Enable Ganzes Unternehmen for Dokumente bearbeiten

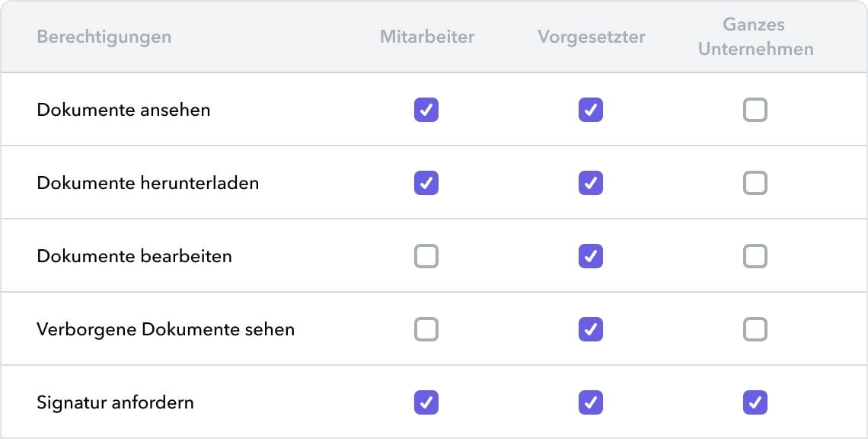(755, 256)
